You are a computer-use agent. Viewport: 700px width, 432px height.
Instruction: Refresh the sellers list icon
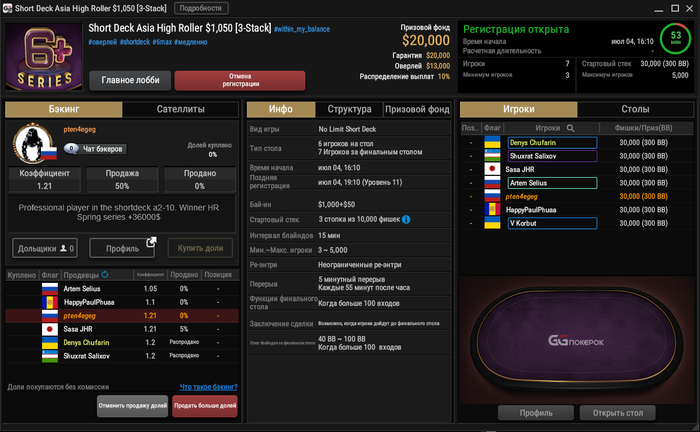click(x=105, y=274)
